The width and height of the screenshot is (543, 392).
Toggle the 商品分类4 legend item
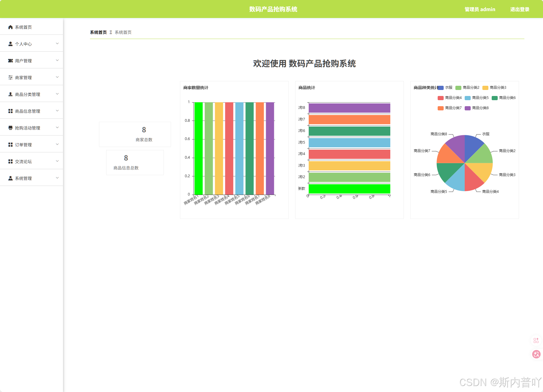[450, 98]
